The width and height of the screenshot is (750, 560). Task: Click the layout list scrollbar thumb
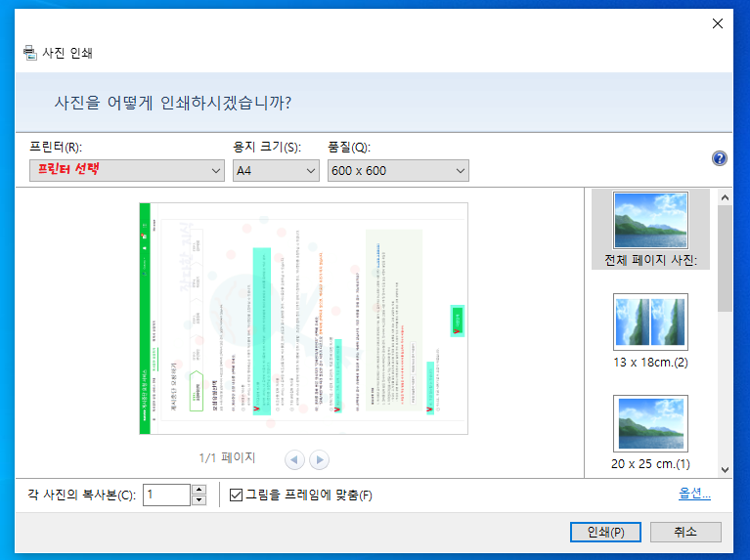click(x=726, y=258)
